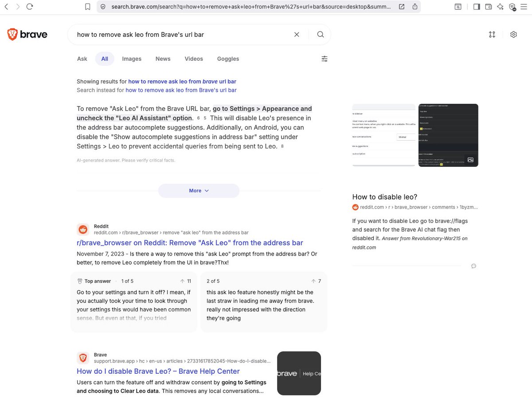Viewport: 532px width, 407px height.
Task: Select the All results tab
Action: [105, 59]
